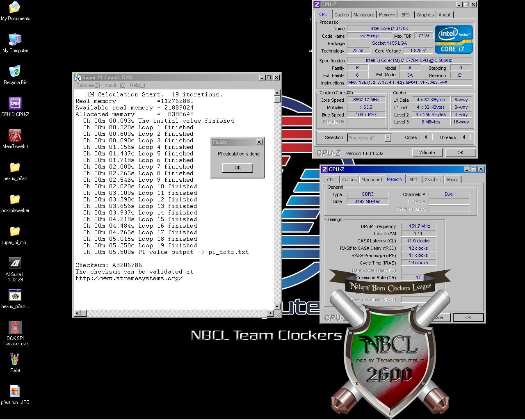This screenshot has width=525, height=420.
Task: Click the Bus Speed value 104.7 MHz
Action: point(366,114)
